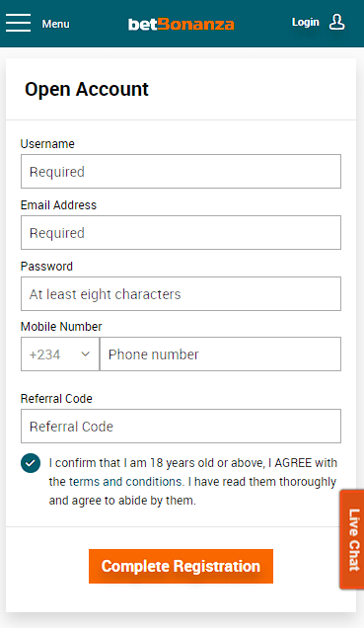Go to the betBonanza logo homepage
Viewport: 364px width, 628px height.
[x=182, y=25]
